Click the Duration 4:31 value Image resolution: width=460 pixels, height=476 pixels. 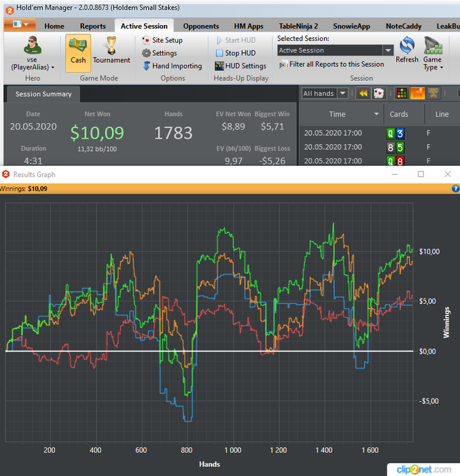[x=33, y=160]
